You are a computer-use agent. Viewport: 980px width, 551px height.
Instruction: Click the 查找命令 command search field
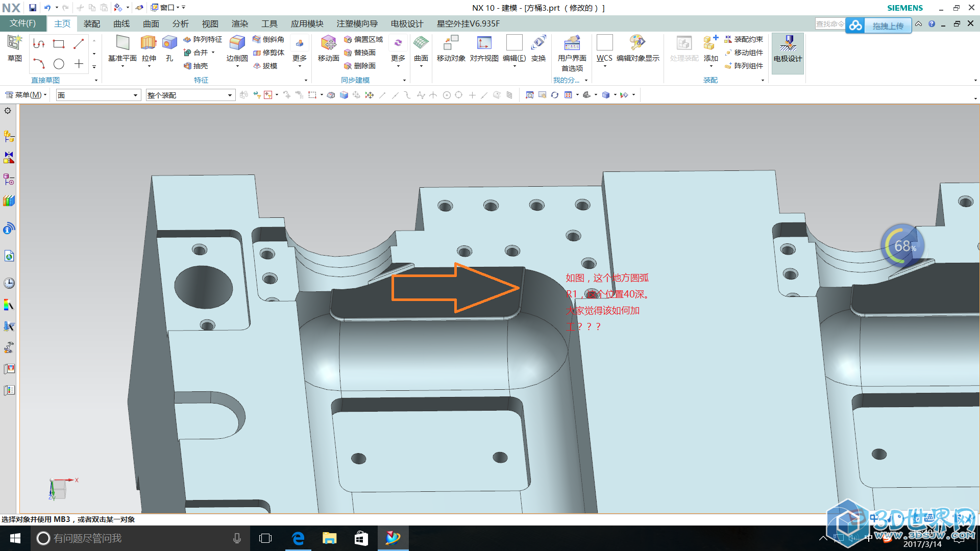point(830,24)
